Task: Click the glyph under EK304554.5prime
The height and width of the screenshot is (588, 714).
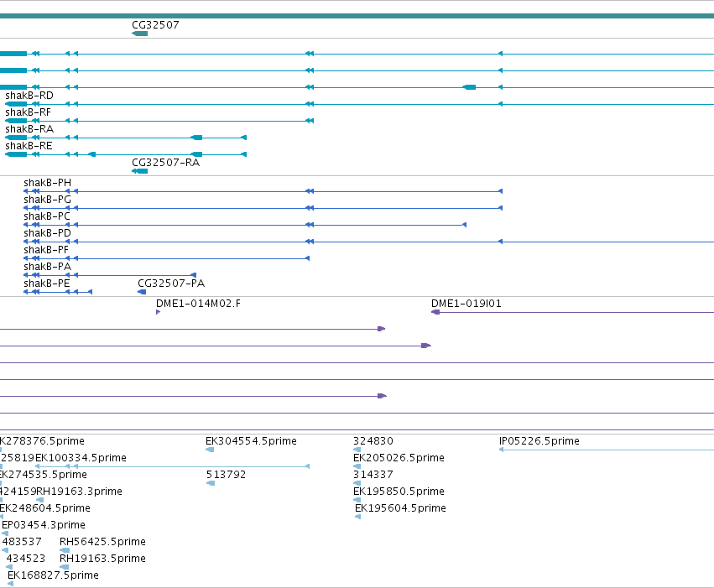Action: click(210, 450)
